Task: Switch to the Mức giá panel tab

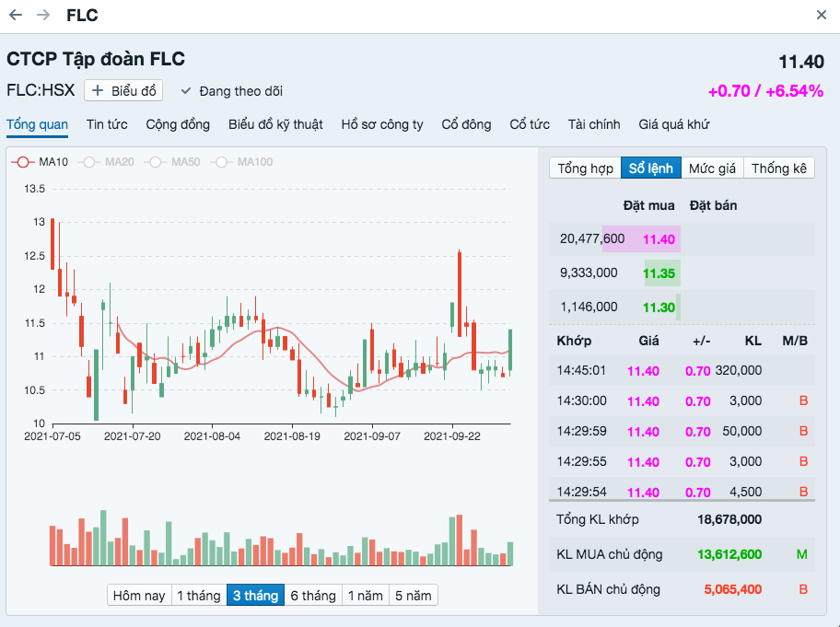Action: [713, 168]
